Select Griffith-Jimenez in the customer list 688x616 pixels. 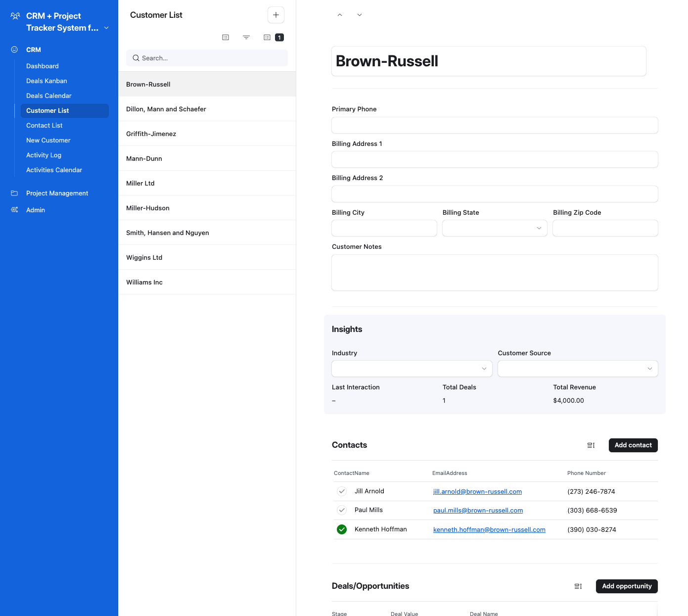point(151,134)
